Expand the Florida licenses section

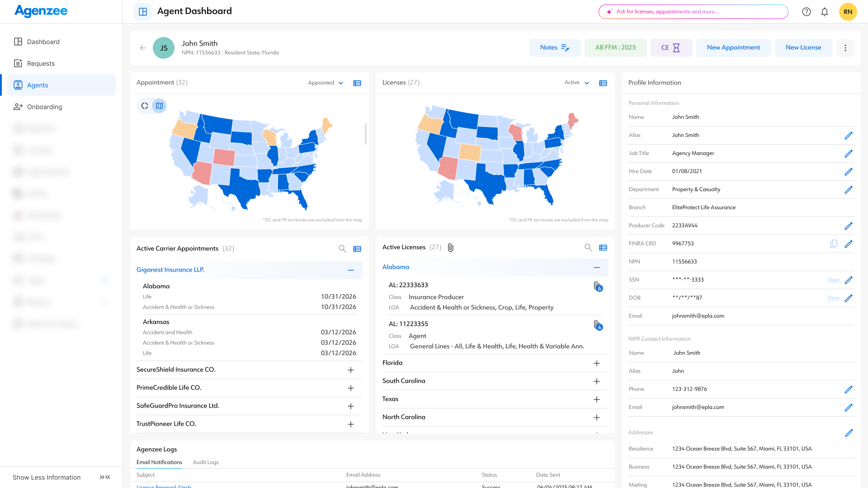(597, 363)
